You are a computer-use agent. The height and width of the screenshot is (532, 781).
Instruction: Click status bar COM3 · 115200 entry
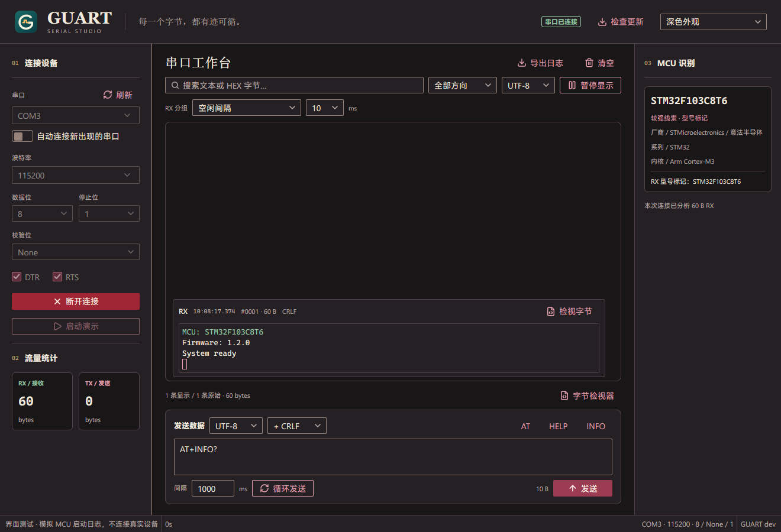coord(688,524)
